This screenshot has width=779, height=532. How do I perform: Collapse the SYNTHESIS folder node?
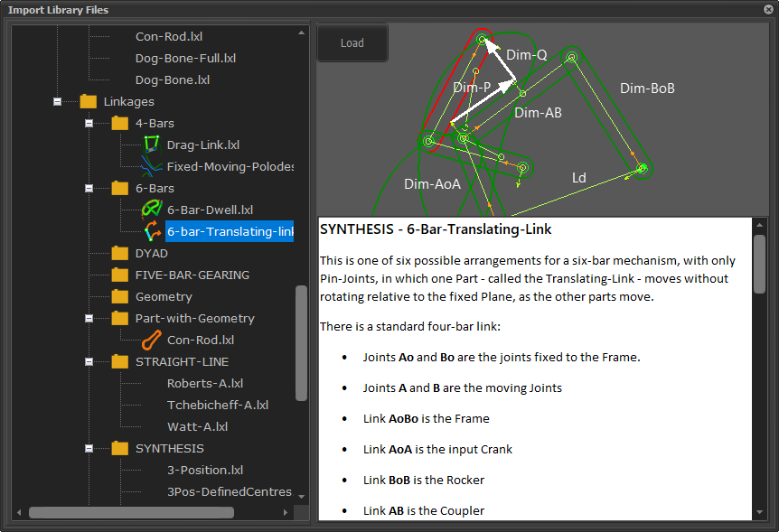click(x=89, y=448)
